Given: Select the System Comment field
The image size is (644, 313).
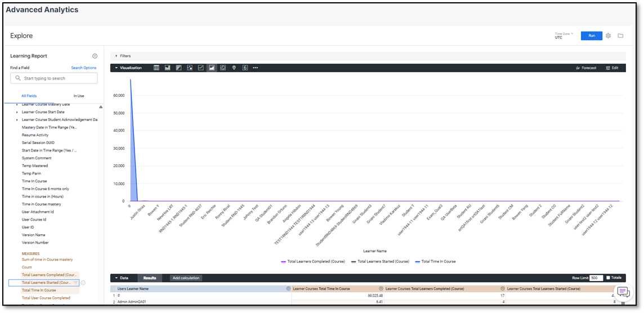Looking at the screenshot, I should 37,158.
